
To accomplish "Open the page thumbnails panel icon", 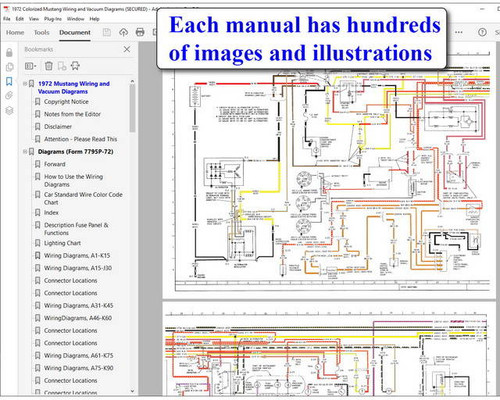I will pyautogui.click(x=9, y=67).
